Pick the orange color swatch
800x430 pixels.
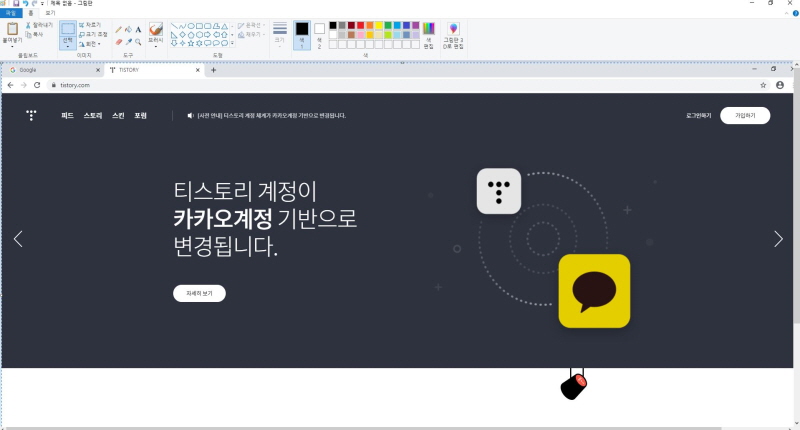pos(369,26)
